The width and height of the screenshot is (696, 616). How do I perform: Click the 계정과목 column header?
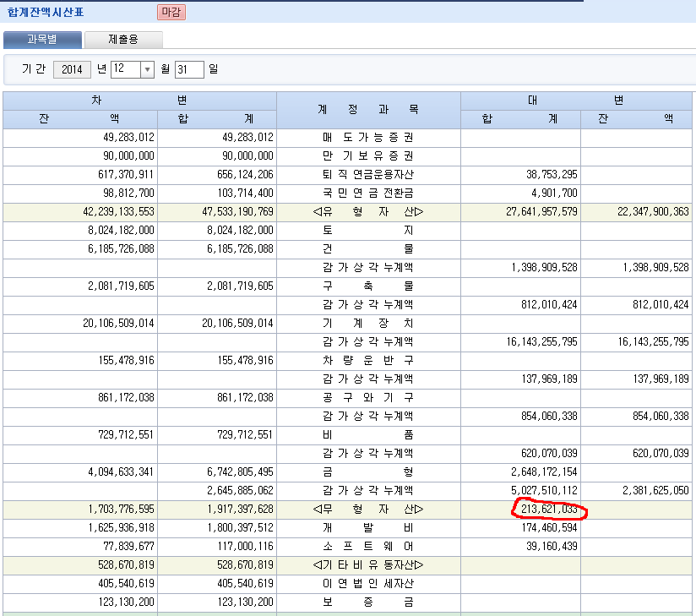point(368,110)
